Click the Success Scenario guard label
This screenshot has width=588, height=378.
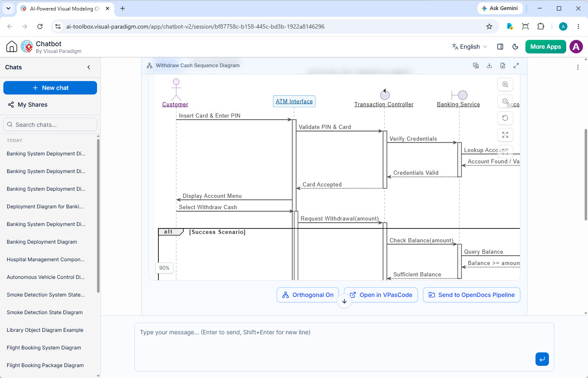(217, 232)
